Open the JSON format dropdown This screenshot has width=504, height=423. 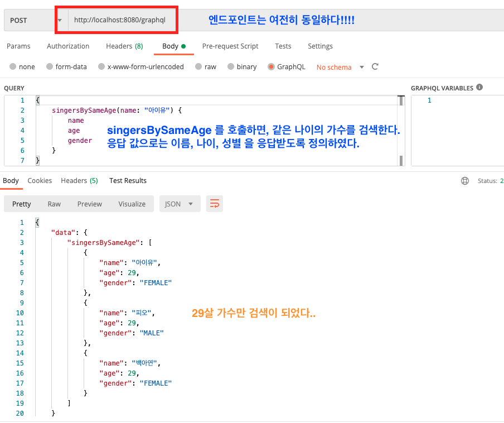(180, 204)
